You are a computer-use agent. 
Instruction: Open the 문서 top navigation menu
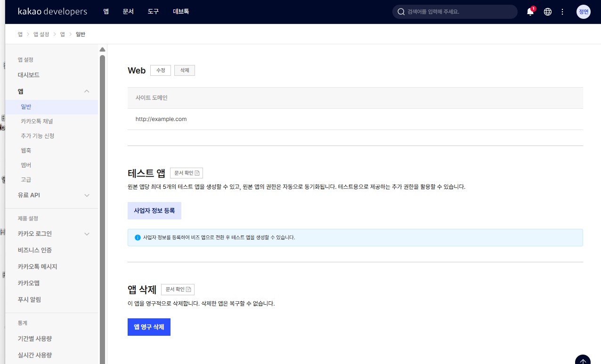tap(128, 12)
